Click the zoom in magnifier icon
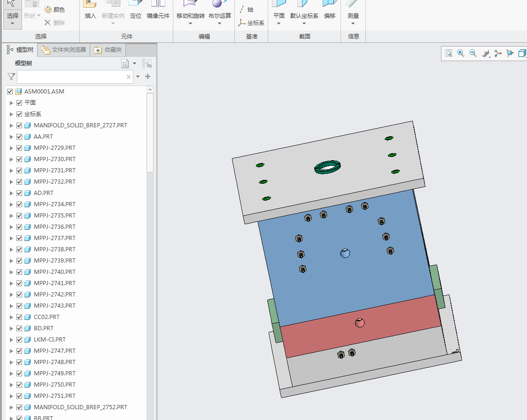This screenshot has width=527, height=420. (461, 54)
